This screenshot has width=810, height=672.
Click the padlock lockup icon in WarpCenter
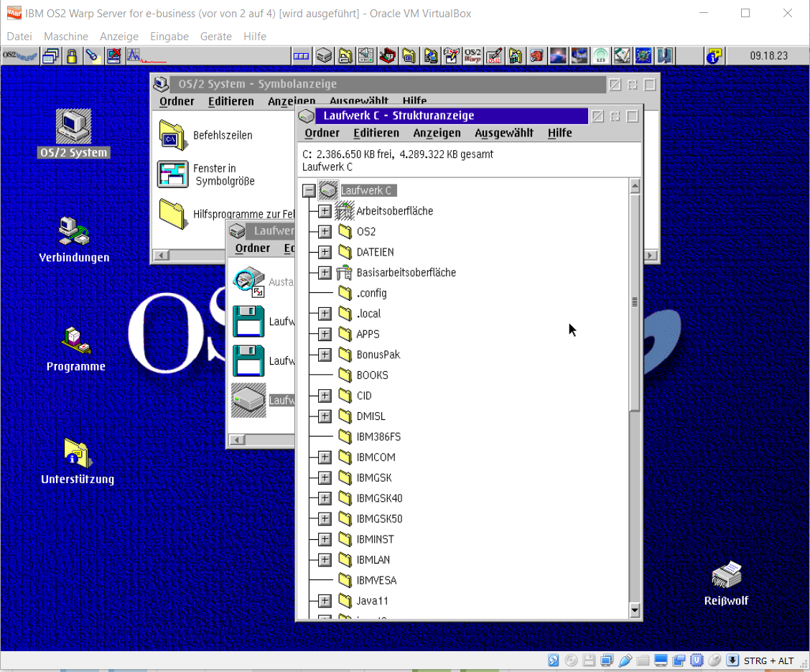click(72, 56)
